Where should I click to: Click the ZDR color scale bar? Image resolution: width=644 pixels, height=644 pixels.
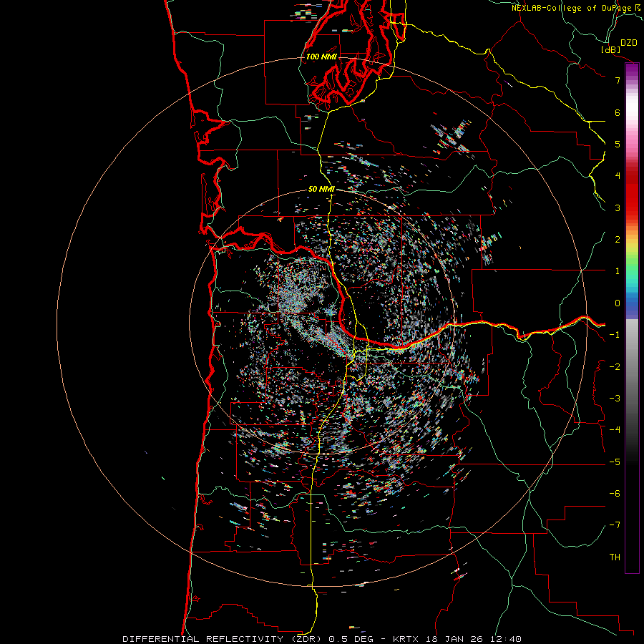click(x=632, y=318)
